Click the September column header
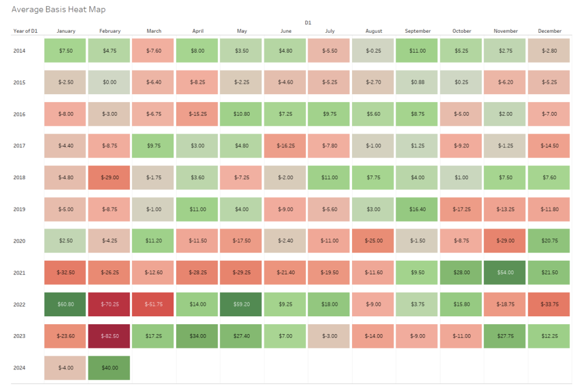Viewport: 588px width, 392px height. 417,31
